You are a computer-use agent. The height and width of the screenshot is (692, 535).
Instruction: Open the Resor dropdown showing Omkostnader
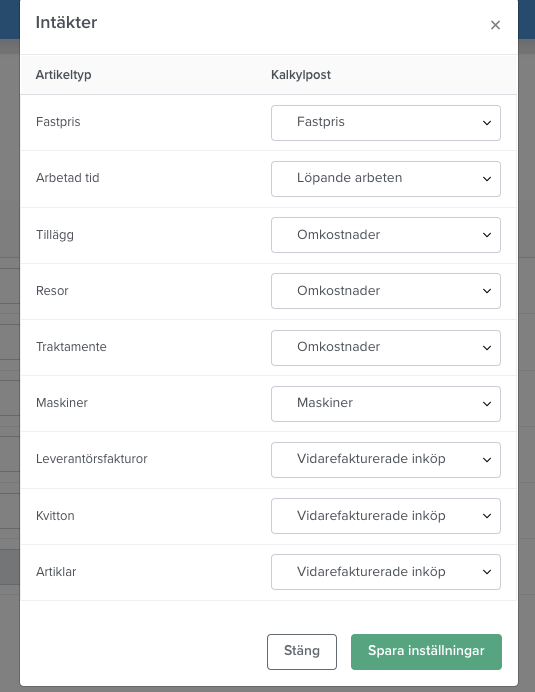(386, 291)
